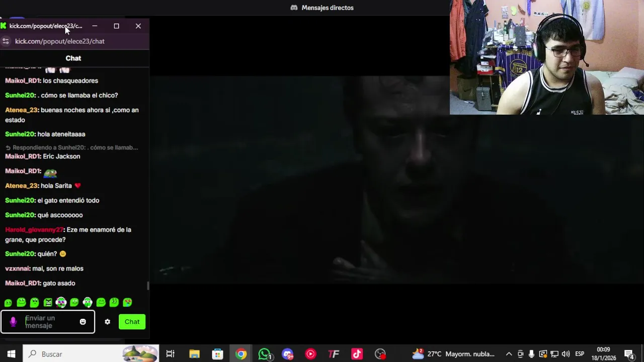Click the taskbar search box 'Buscar'
The height and width of the screenshot is (362, 644).
coord(91,354)
